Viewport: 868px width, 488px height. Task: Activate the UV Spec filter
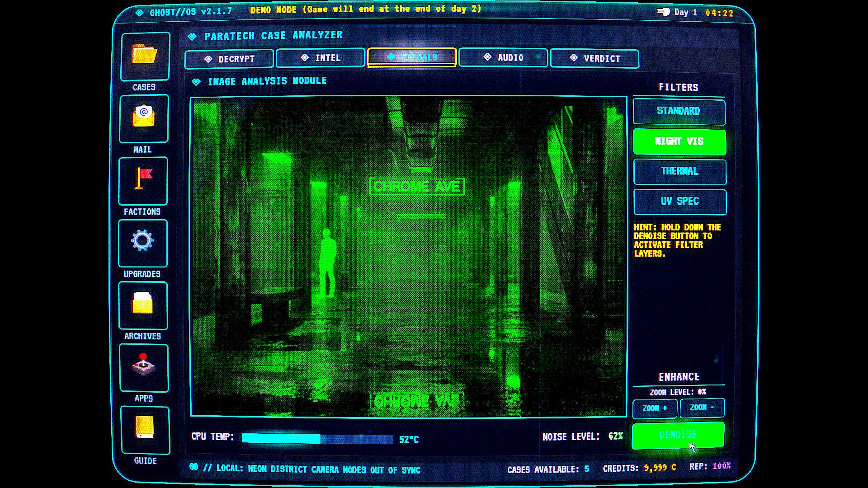pos(680,202)
